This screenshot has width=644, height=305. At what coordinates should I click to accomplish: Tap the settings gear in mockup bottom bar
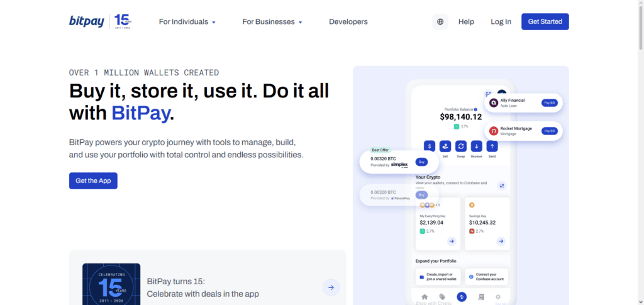pyautogui.click(x=498, y=297)
